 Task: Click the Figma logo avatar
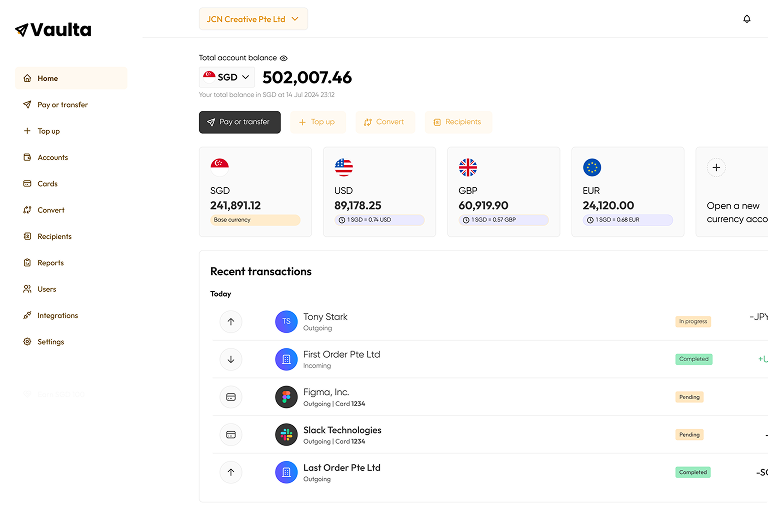coord(287,397)
